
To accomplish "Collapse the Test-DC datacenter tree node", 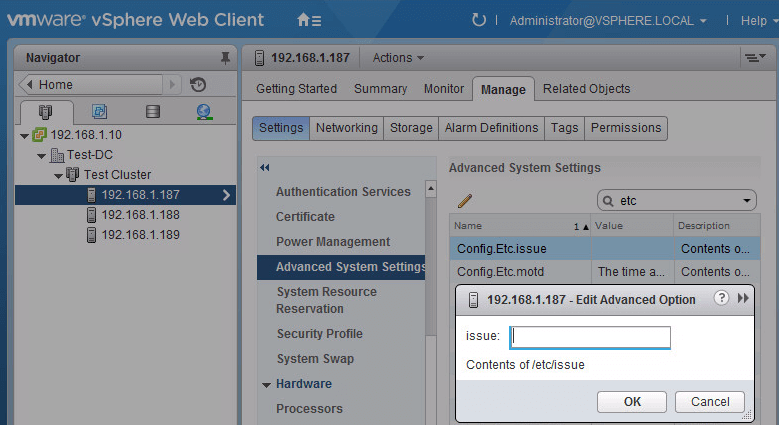I will coord(42,155).
